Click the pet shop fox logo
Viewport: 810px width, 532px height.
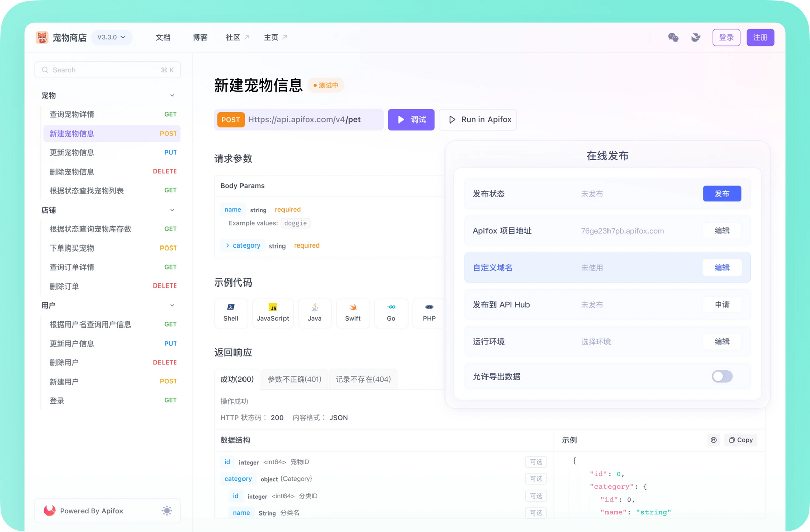point(43,37)
